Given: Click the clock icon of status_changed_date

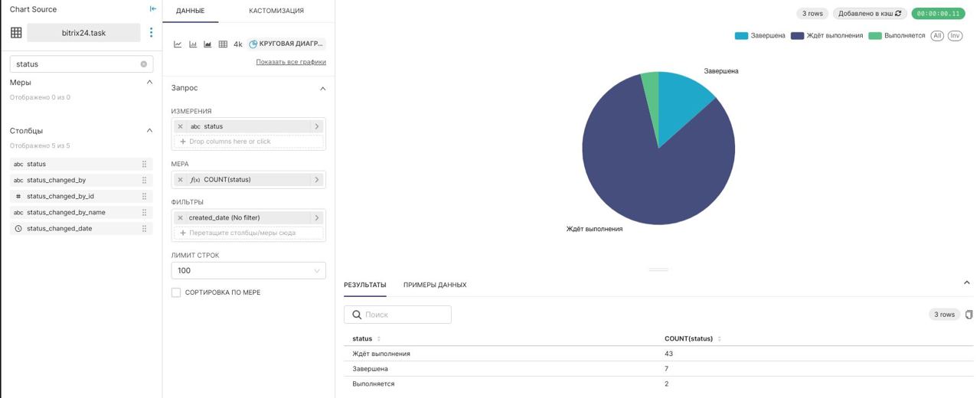Looking at the screenshot, I should click(x=18, y=229).
